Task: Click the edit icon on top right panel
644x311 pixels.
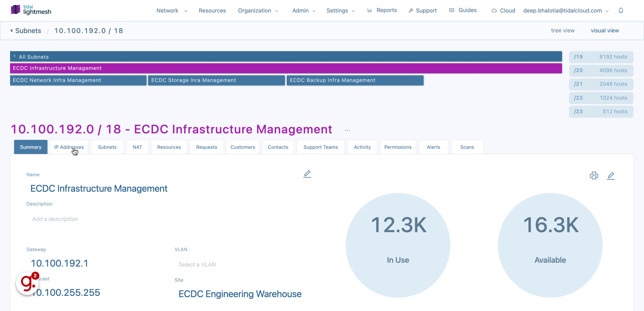Action: pyautogui.click(x=612, y=176)
